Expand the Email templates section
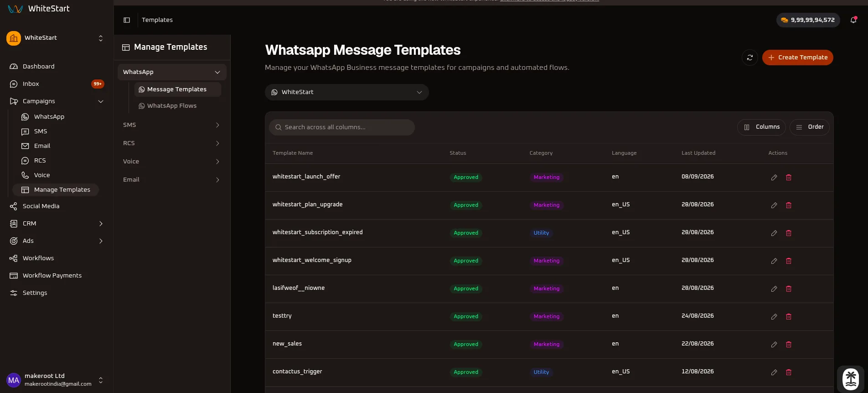The width and height of the screenshot is (868, 393). tap(172, 180)
